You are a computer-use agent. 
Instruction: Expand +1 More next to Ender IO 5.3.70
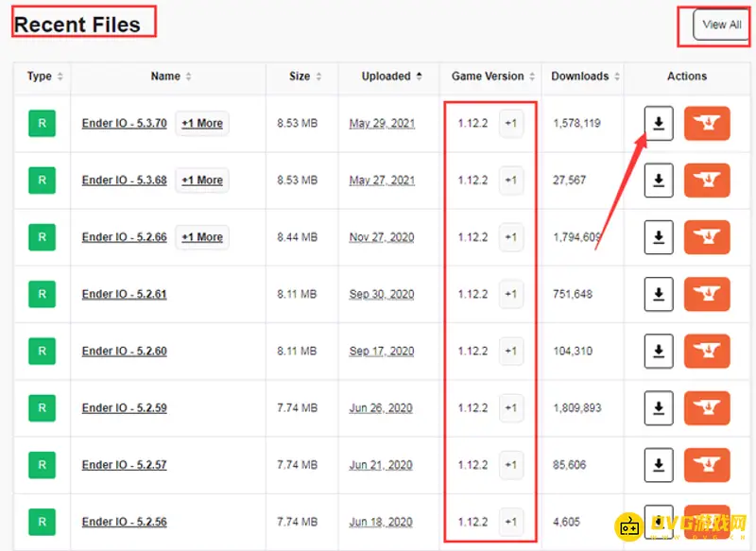(x=202, y=124)
